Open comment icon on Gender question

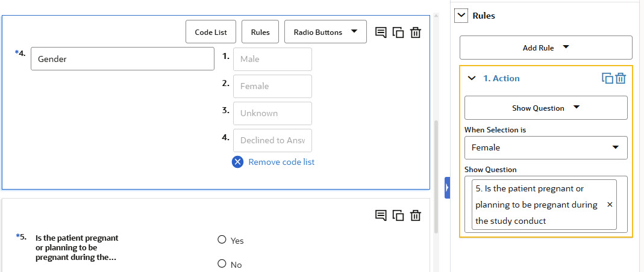point(381,32)
